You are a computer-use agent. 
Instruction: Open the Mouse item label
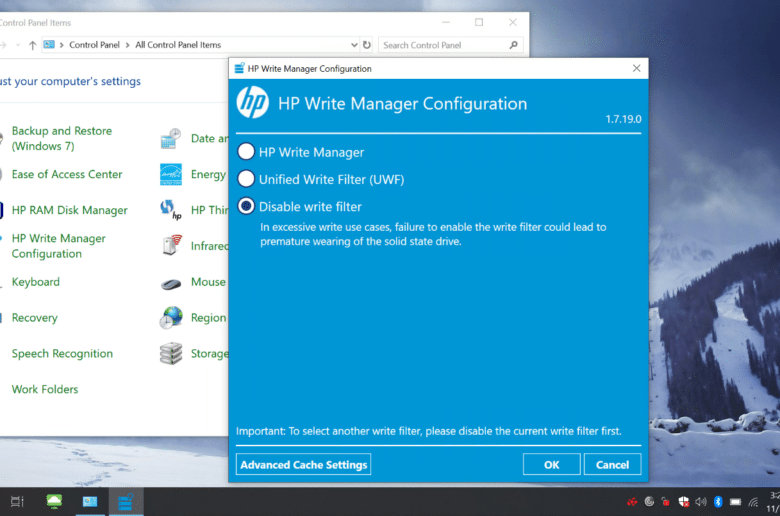point(208,282)
